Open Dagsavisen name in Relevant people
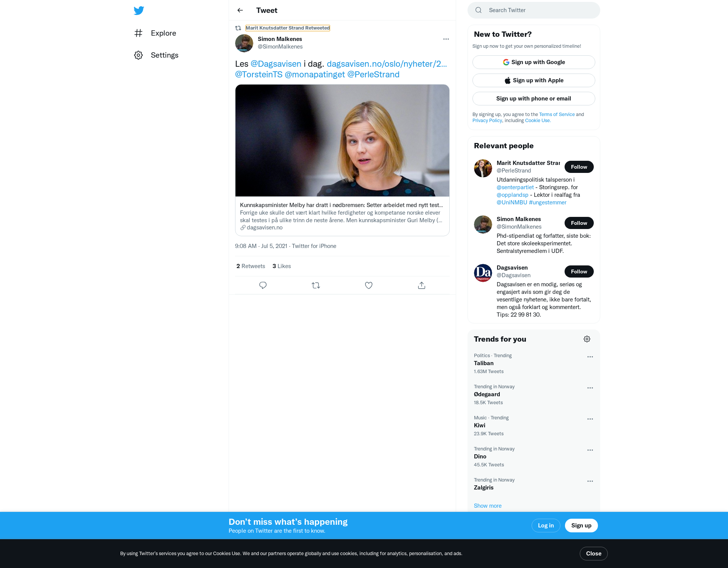This screenshot has width=728, height=568. tap(512, 268)
